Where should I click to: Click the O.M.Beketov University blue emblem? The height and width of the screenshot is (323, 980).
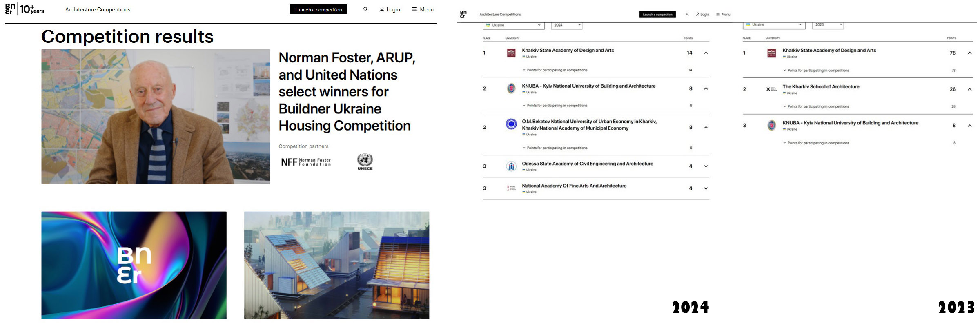[511, 124]
